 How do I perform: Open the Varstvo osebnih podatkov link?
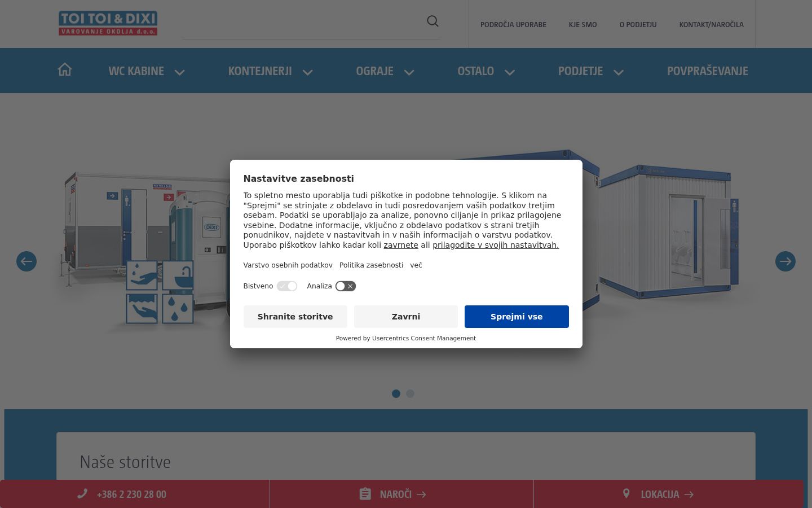[x=288, y=265]
